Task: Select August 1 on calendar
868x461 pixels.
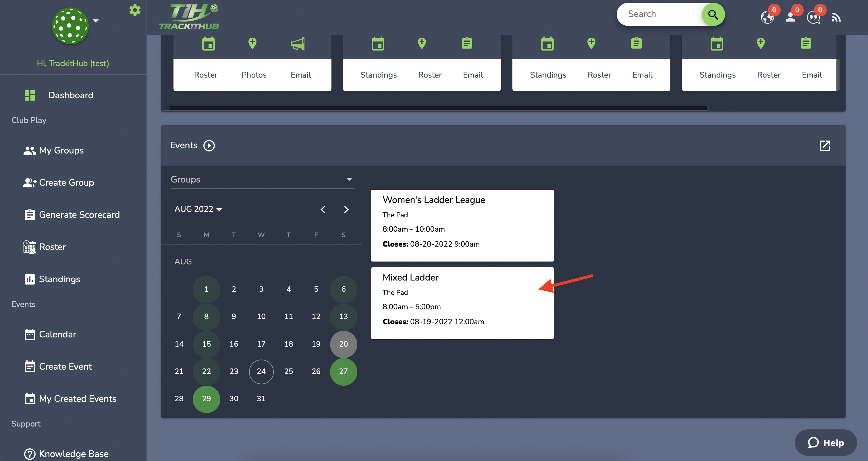Action: click(x=206, y=289)
